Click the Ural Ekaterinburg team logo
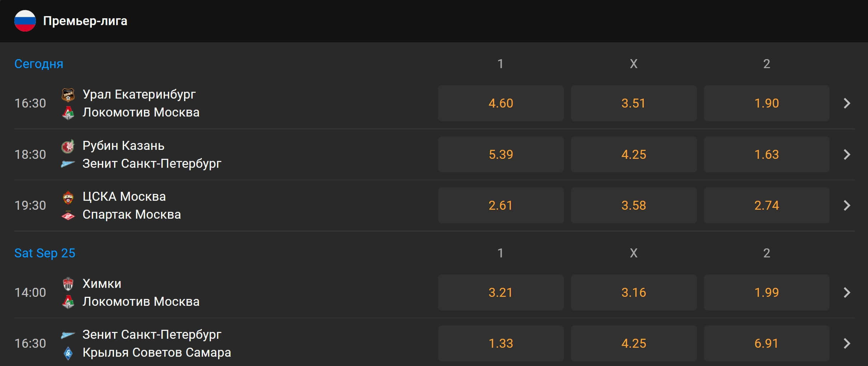Viewport: 868px width, 366px height. click(x=68, y=95)
